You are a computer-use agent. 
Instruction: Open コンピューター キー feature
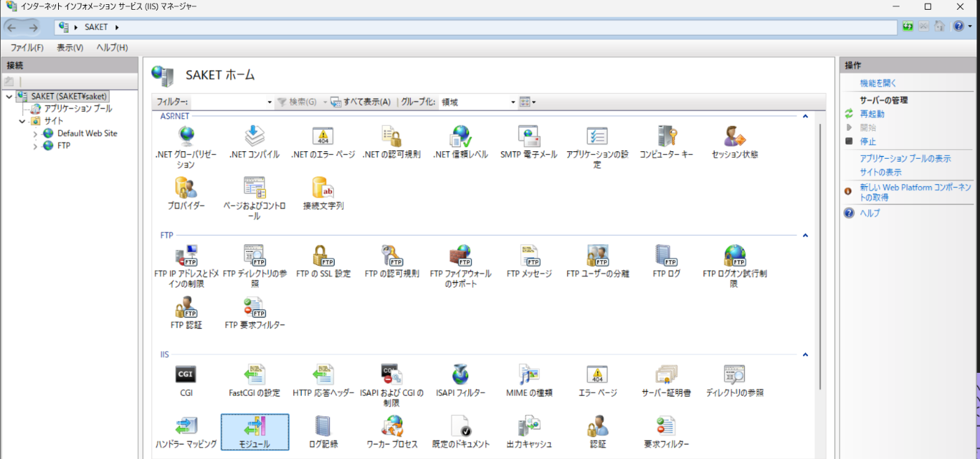point(666,142)
